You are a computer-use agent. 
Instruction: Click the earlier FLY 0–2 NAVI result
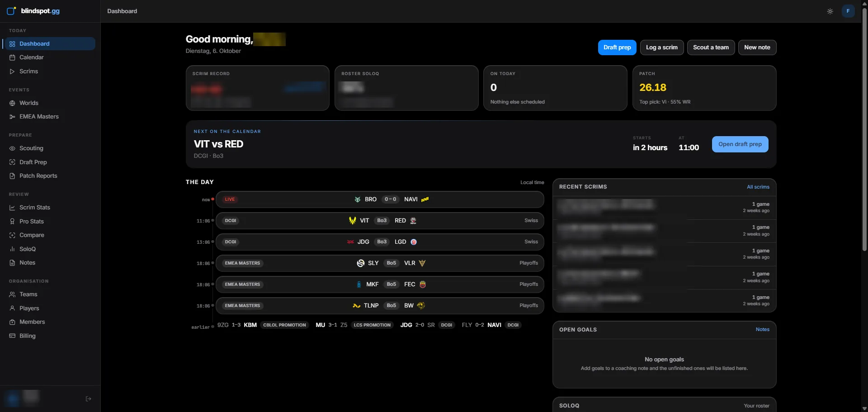(x=491, y=325)
